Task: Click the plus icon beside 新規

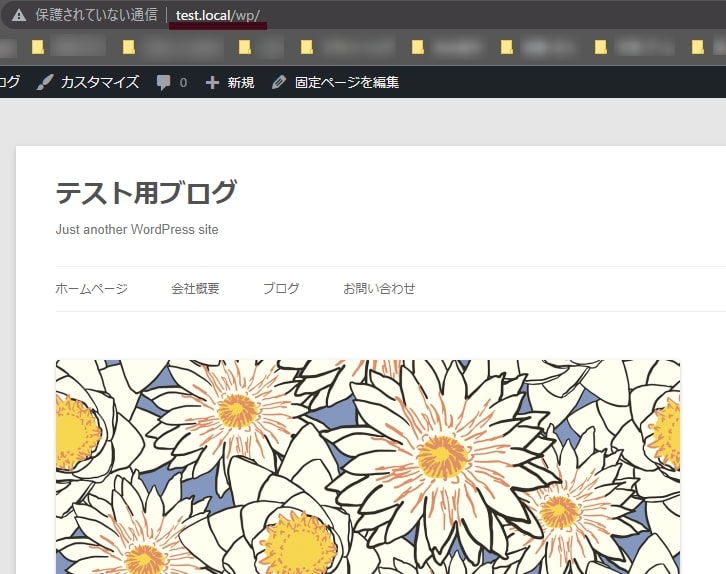Action: [x=212, y=82]
